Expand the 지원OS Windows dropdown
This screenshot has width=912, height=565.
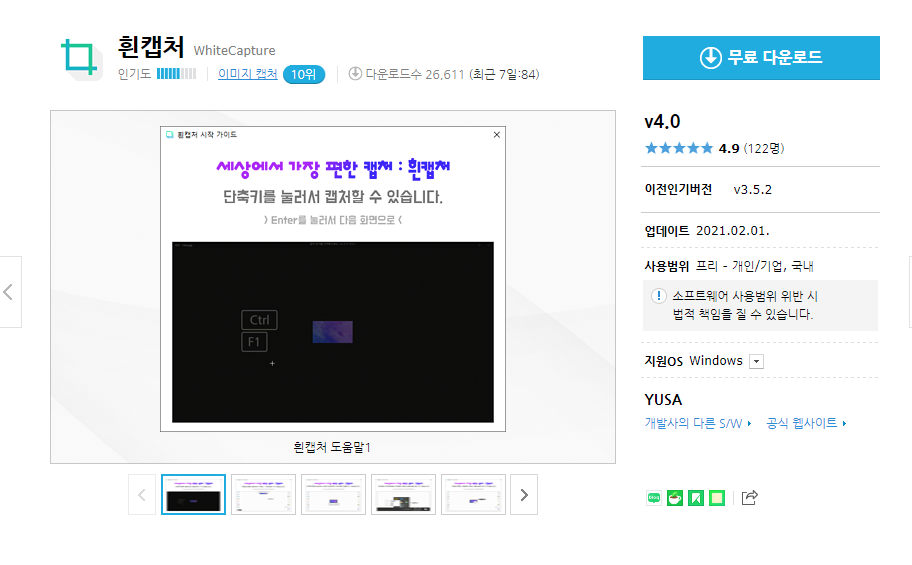(756, 361)
